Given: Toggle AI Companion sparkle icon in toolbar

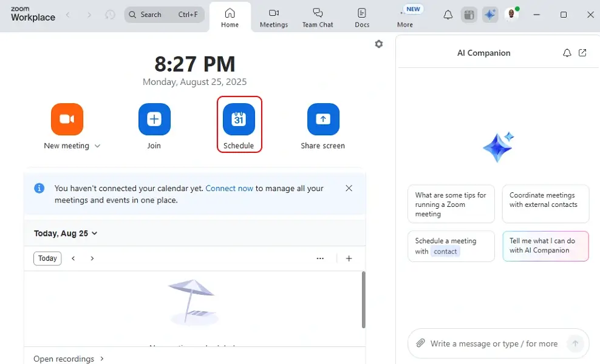Looking at the screenshot, I should pos(490,15).
